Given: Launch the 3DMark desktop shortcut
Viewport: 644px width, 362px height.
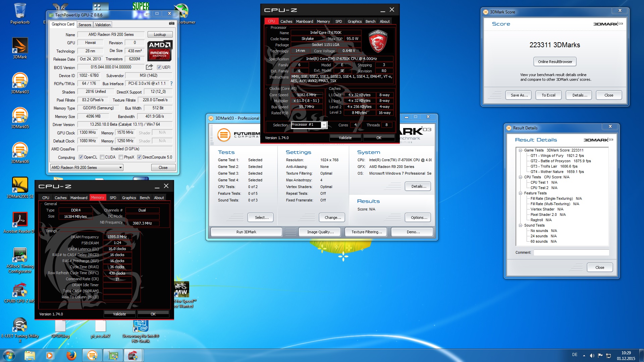Looking at the screenshot, I should (20, 48).
